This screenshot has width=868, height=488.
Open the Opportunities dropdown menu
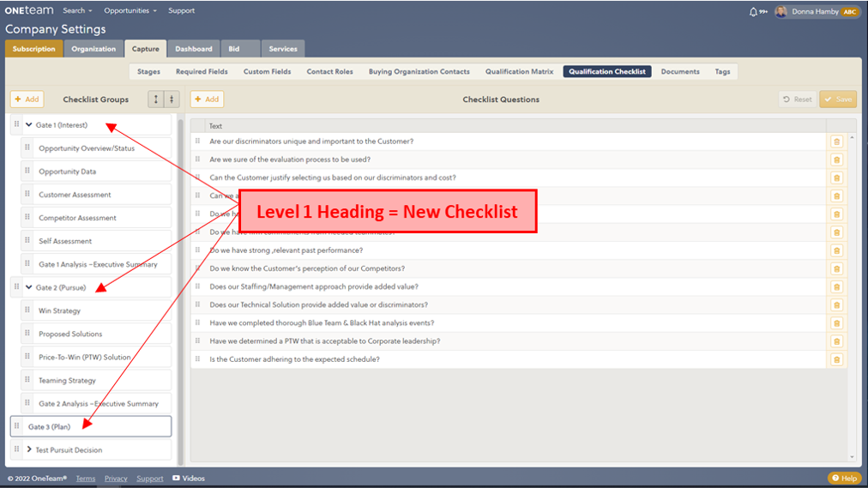(x=130, y=10)
